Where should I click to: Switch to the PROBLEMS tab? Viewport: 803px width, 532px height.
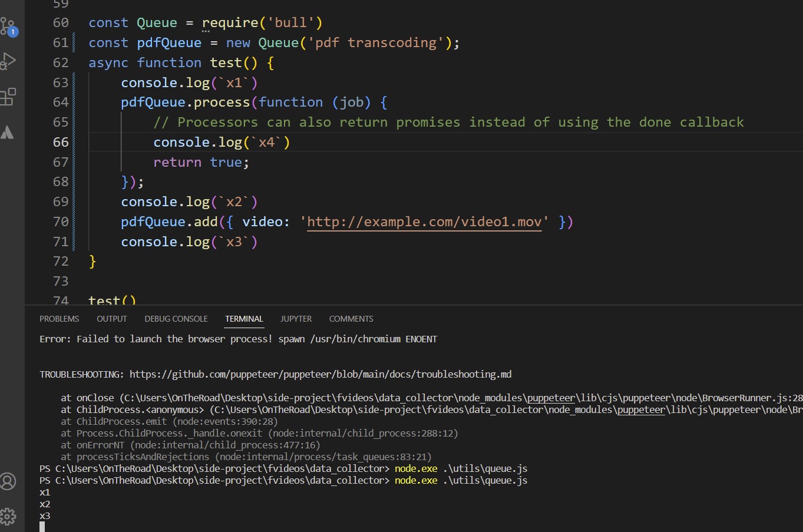tap(59, 319)
